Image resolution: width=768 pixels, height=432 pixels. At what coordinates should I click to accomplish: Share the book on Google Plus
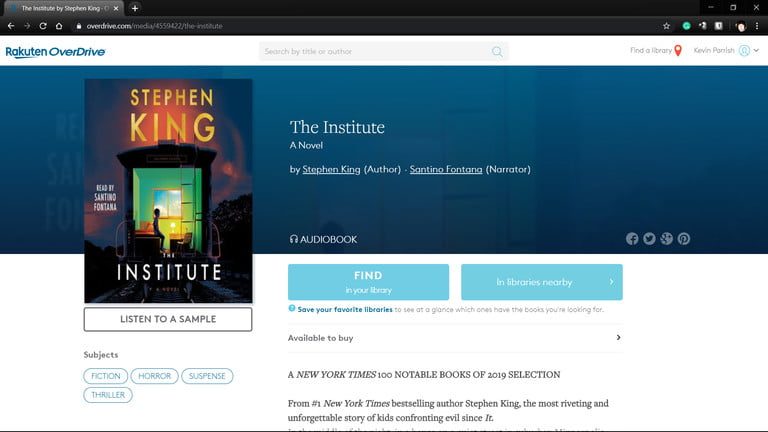[x=666, y=239]
